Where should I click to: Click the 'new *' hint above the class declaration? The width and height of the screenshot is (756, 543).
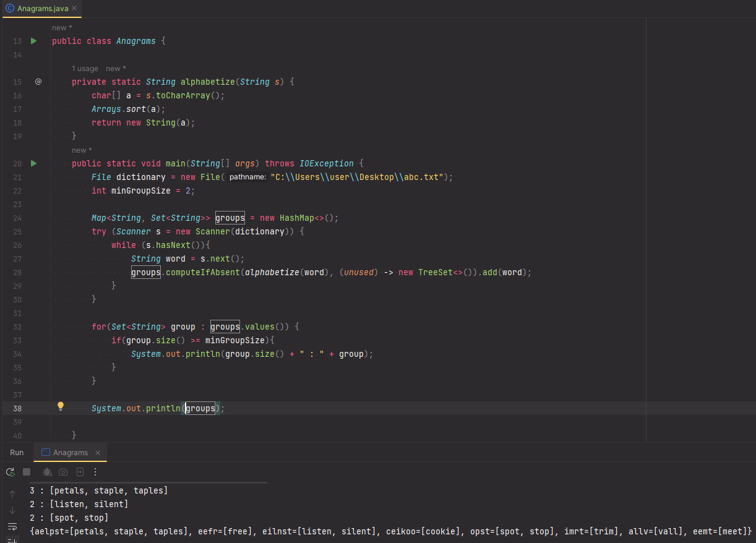[x=62, y=28]
